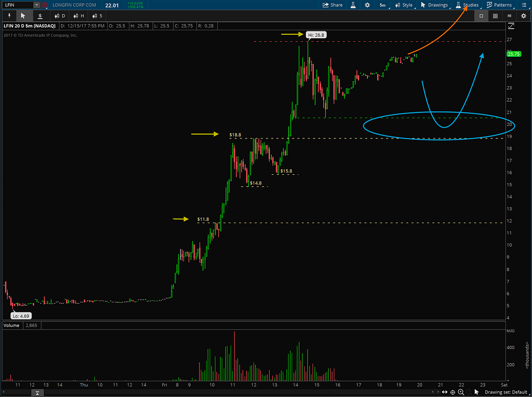Viewport: 532px width, 397px height.
Task: Share the chart using Share icon
Action: 332,4
